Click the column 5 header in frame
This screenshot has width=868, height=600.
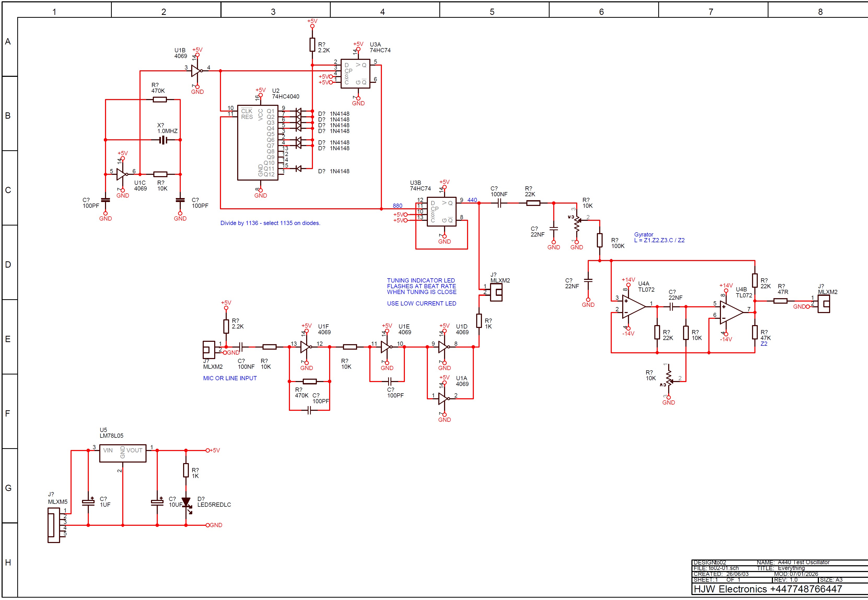coord(492,12)
